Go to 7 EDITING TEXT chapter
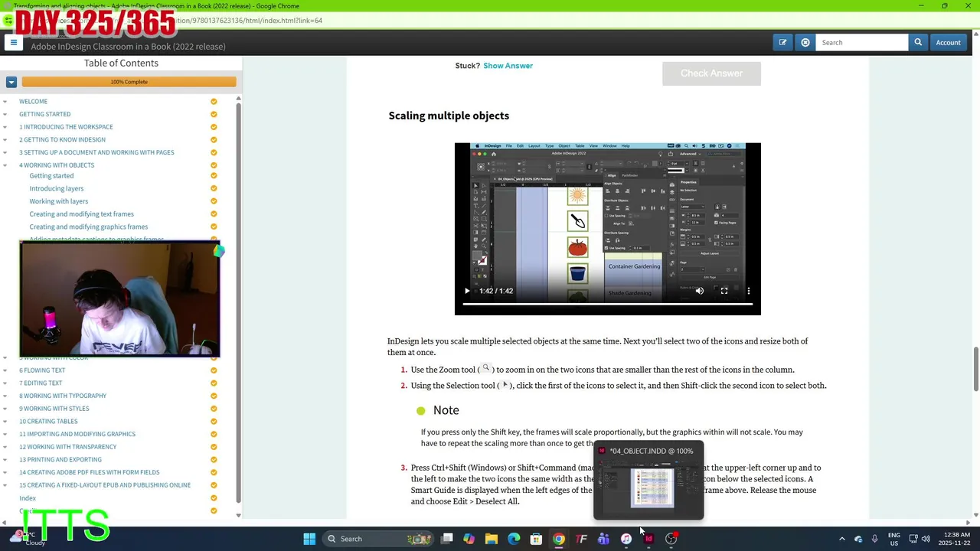This screenshot has width=980, height=551. click(41, 383)
